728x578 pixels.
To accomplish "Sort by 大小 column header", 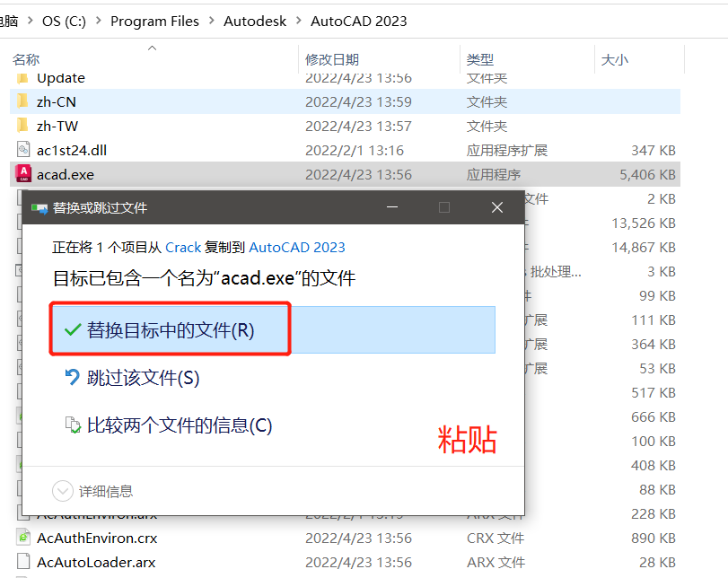I will (615, 59).
